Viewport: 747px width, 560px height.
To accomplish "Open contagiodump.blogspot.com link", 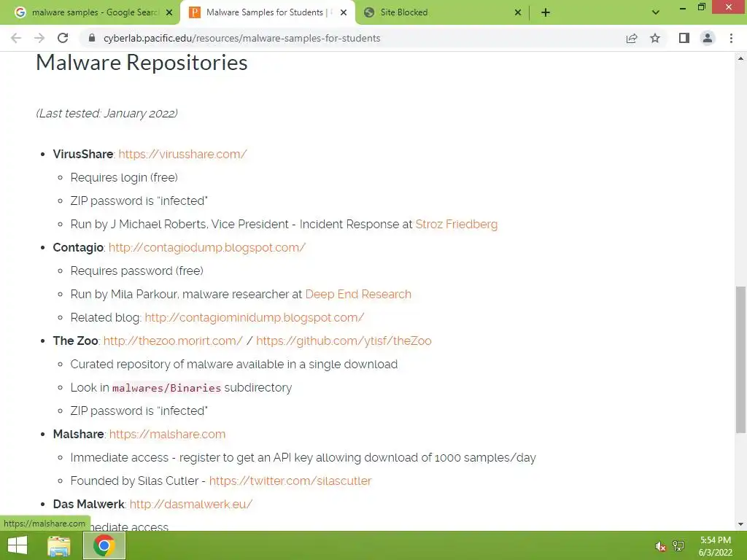I will click(x=206, y=247).
